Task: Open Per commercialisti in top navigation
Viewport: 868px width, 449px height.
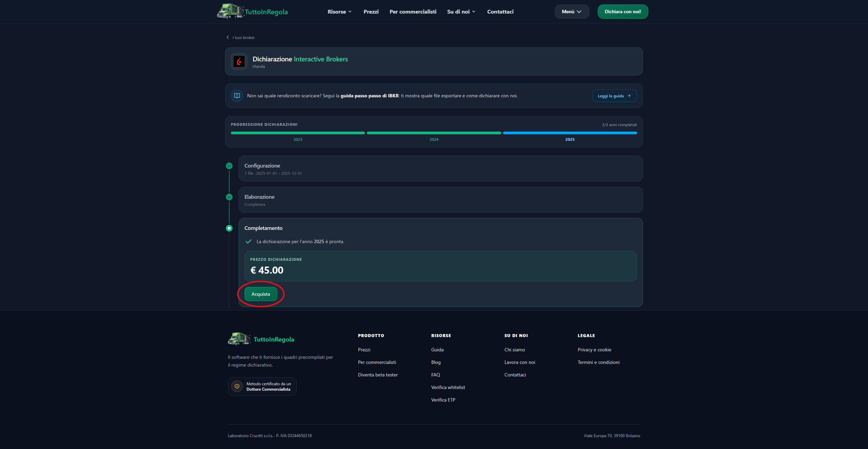Action: click(x=413, y=12)
